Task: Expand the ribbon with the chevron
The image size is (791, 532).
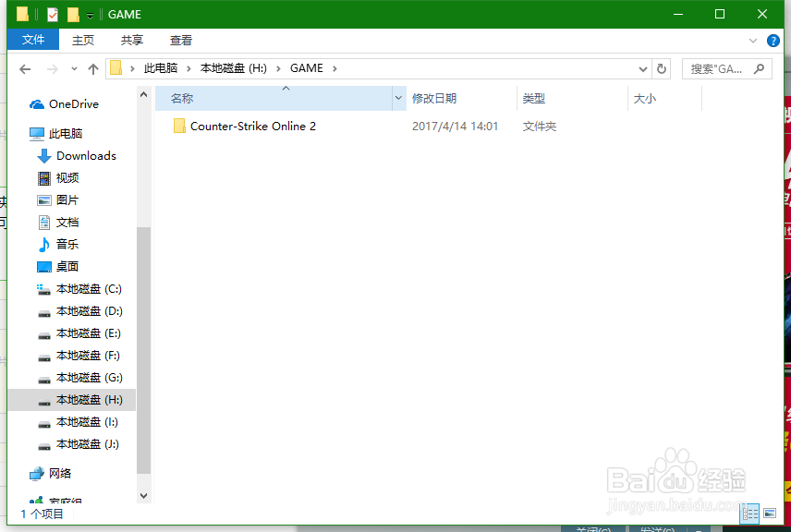Action: coord(753,41)
